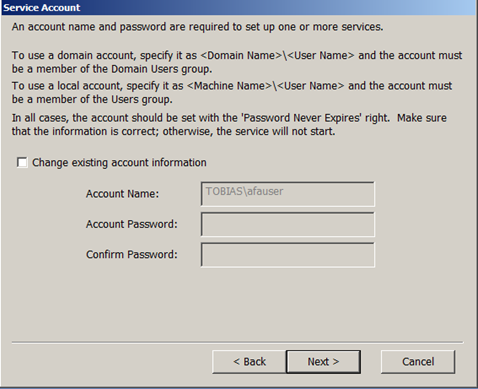Click the TOBIAS\afauser text in Account Name
478x389 pixels.
pyautogui.click(x=244, y=191)
